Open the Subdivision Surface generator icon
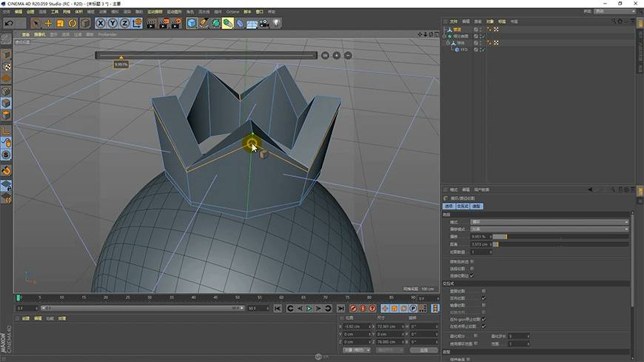Image resolution: width=644 pixels, height=362 pixels. click(215, 23)
